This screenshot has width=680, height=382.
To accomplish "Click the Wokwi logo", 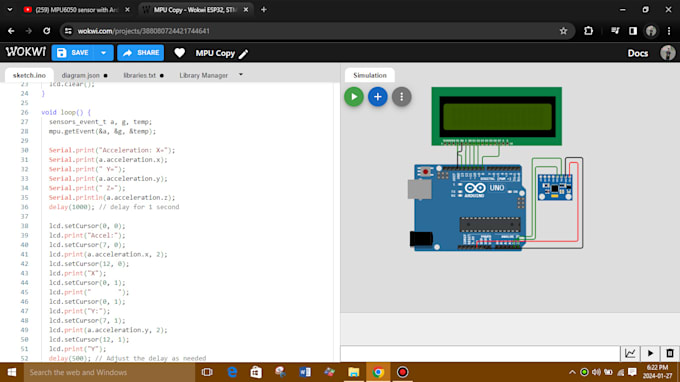I will [x=26, y=52].
